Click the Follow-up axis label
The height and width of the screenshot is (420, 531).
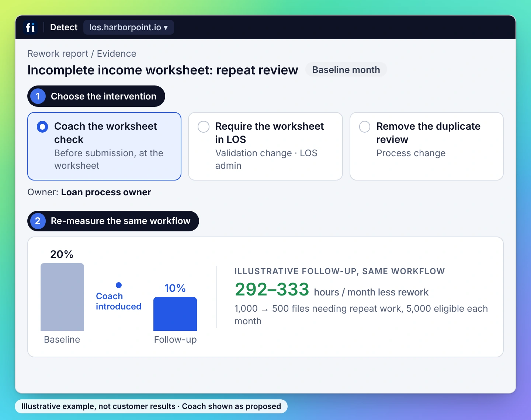[175, 340]
